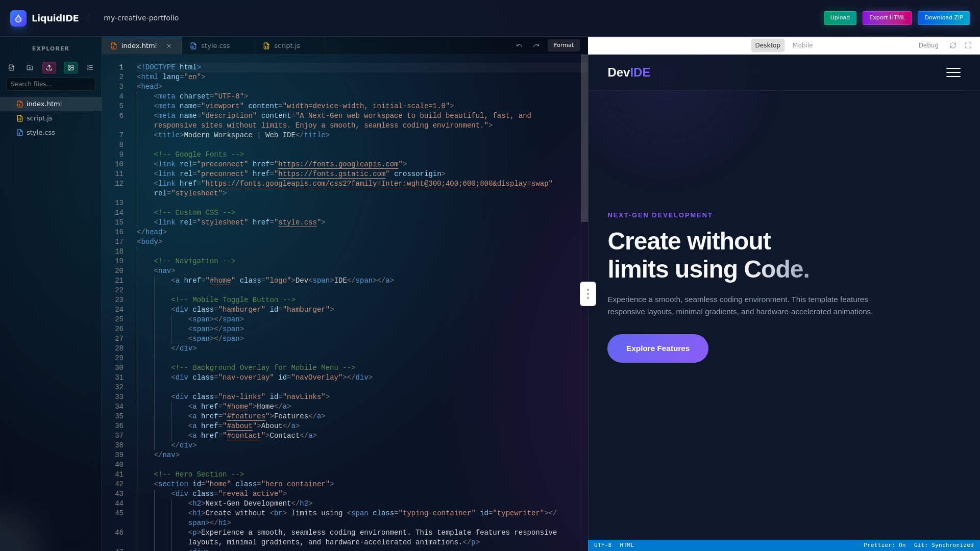The image size is (980, 551).
Task: Click the EXPLORER panel heading
Action: pos(51,49)
